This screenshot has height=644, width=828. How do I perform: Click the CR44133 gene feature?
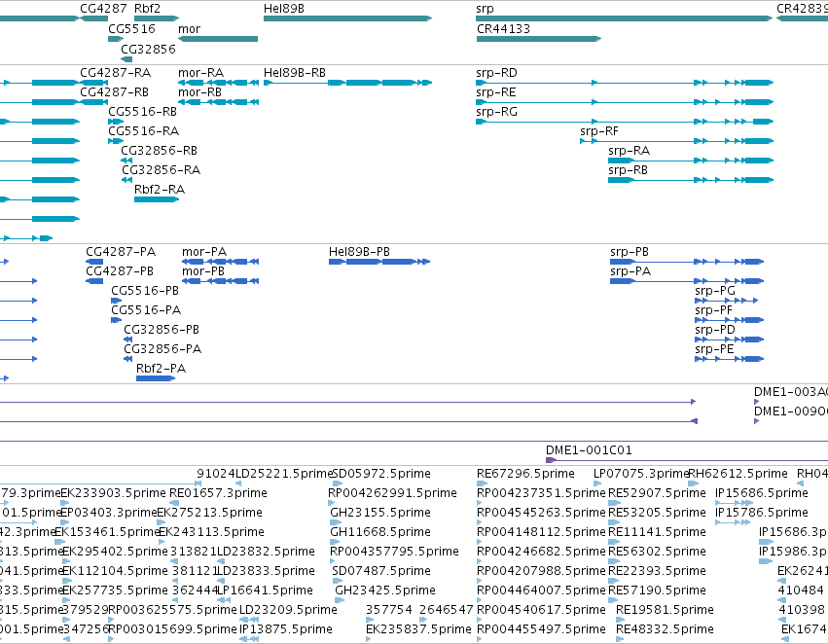tap(539, 39)
